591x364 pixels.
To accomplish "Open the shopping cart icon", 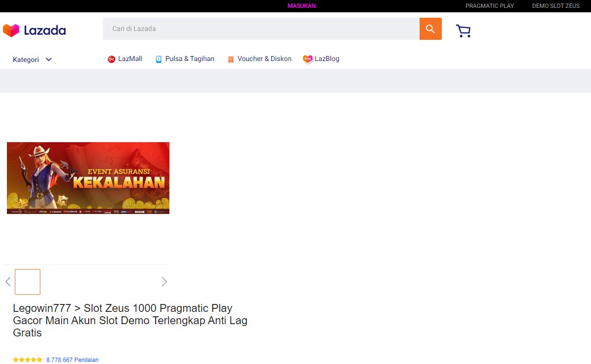I will click(463, 31).
